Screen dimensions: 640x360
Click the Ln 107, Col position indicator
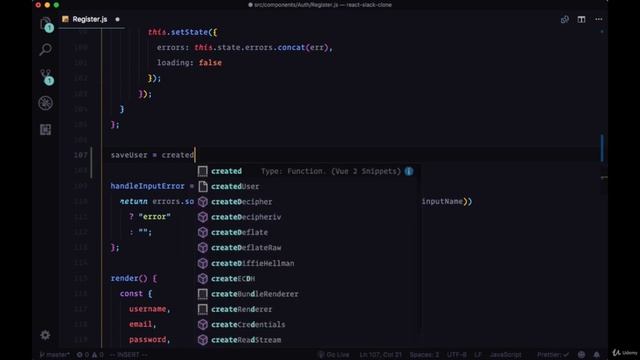click(380, 355)
